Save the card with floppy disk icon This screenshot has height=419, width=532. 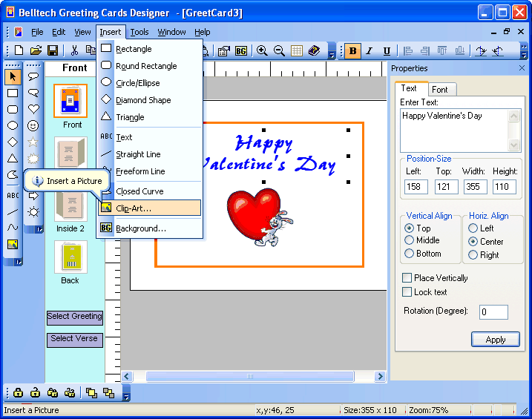pos(52,50)
